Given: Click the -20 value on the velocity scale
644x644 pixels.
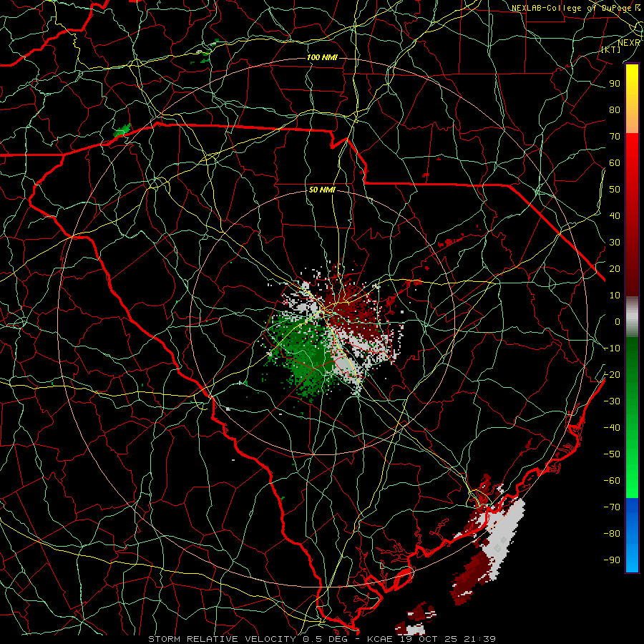Looking at the screenshot, I should point(612,374).
